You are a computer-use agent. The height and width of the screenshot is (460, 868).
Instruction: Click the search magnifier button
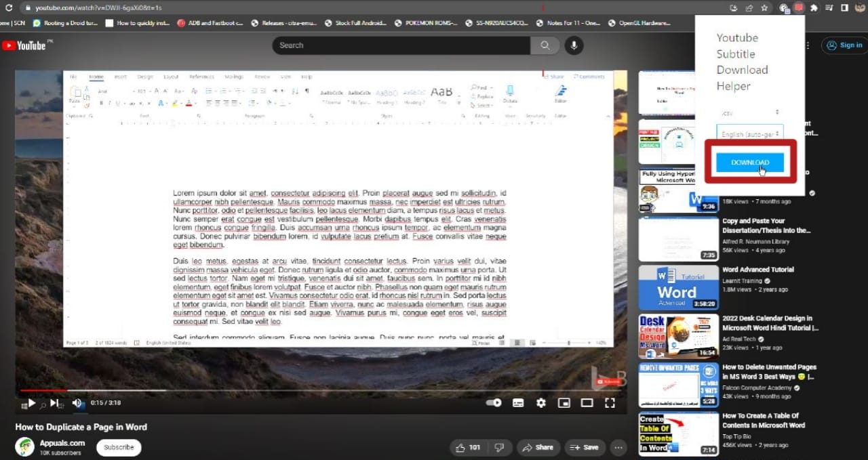tap(545, 45)
